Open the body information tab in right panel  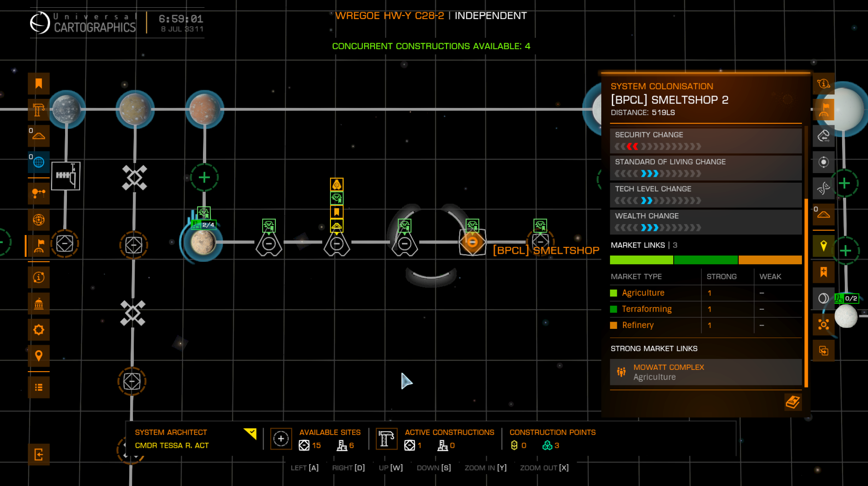point(823,84)
